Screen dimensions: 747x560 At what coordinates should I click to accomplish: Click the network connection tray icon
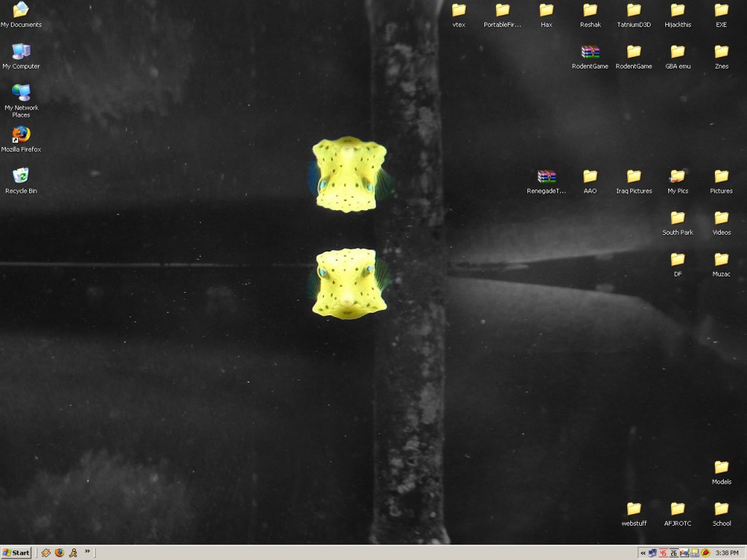point(652,553)
